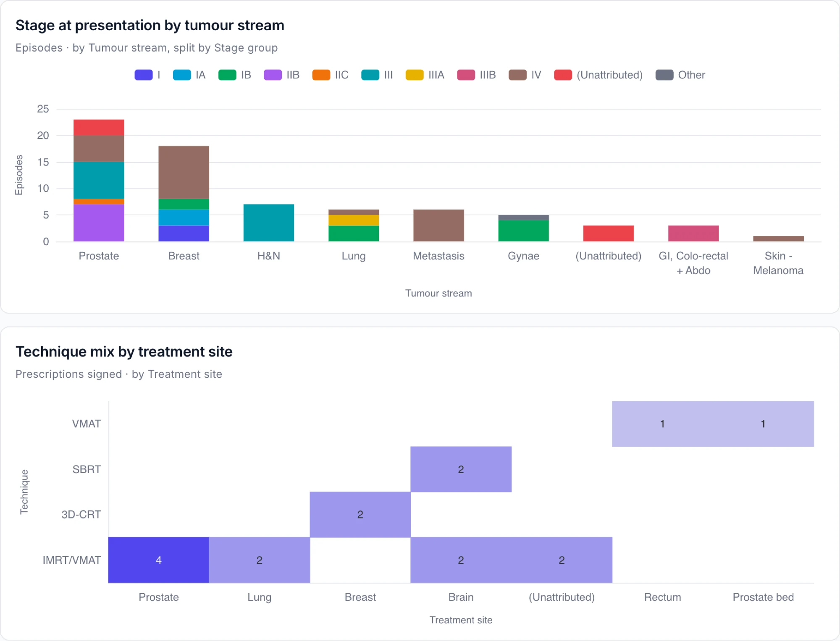Image resolution: width=840 pixels, height=641 pixels.
Task: Click the IMRT/VMAT Prostate heatmap cell
Action: (x=159, y=560)
